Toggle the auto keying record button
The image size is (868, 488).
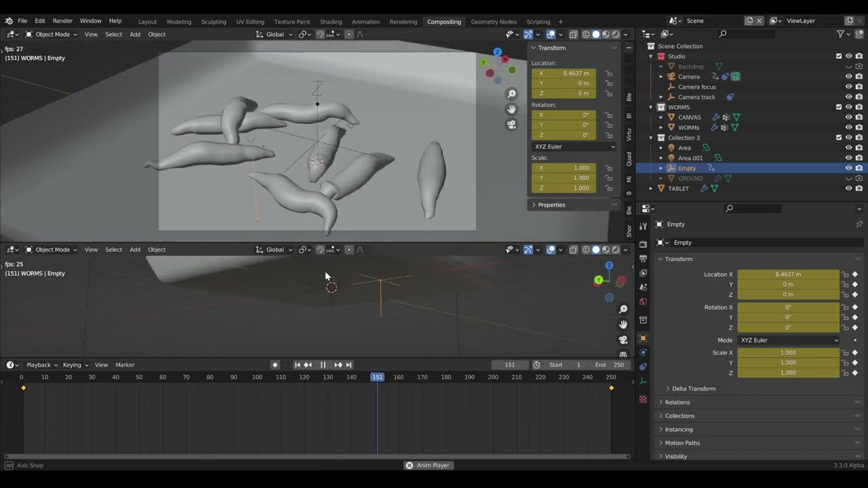click(275, 365)
